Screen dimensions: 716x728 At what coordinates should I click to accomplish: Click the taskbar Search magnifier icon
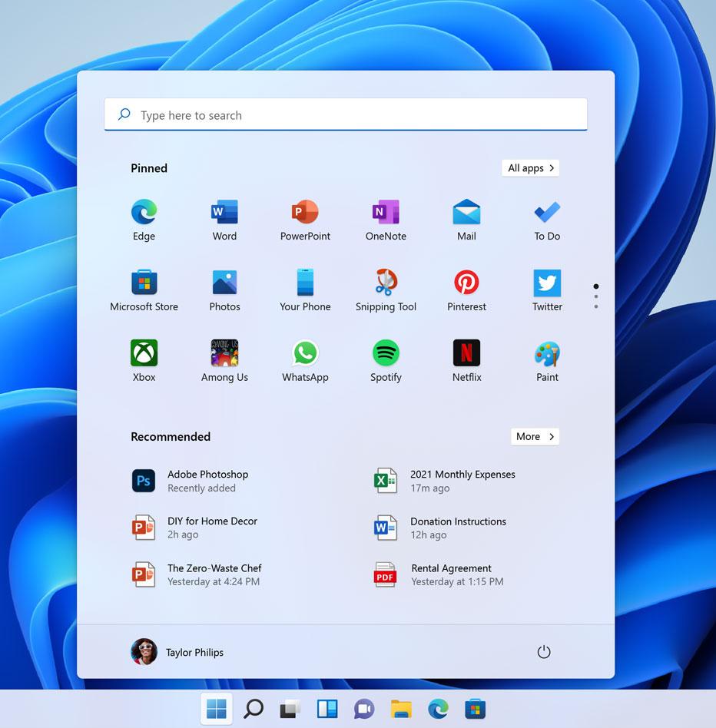pyautogui.click(x=254, y=709)
